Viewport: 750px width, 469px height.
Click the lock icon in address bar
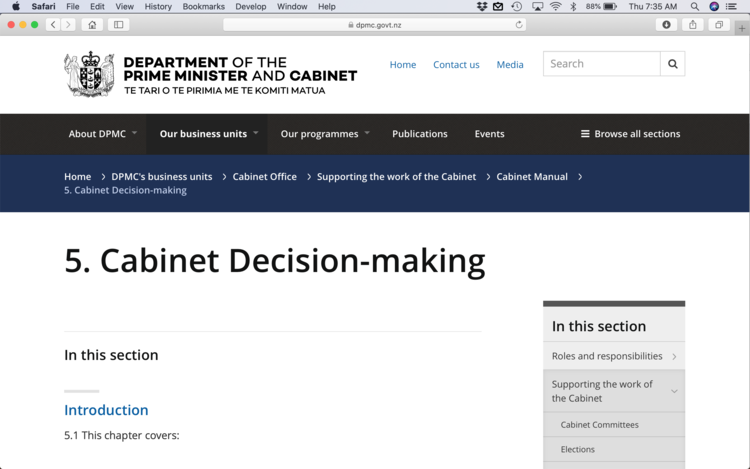pyautogui.click(x=351, y=25)
